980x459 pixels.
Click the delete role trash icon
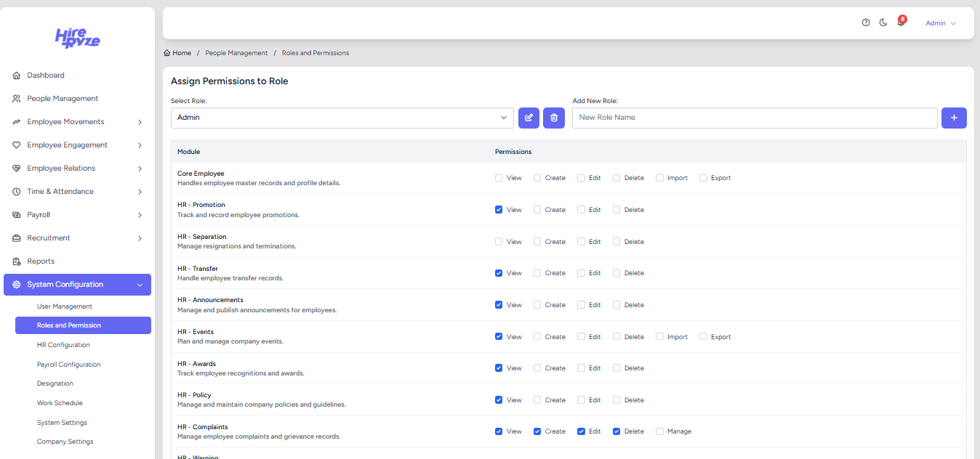click(554, 118)
